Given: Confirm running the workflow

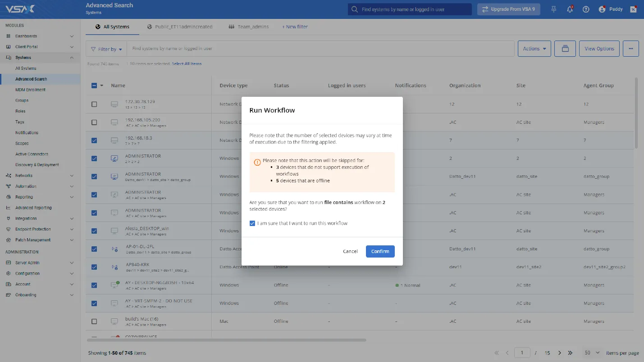Looking at the screenshot, I should tap(380, 251).
